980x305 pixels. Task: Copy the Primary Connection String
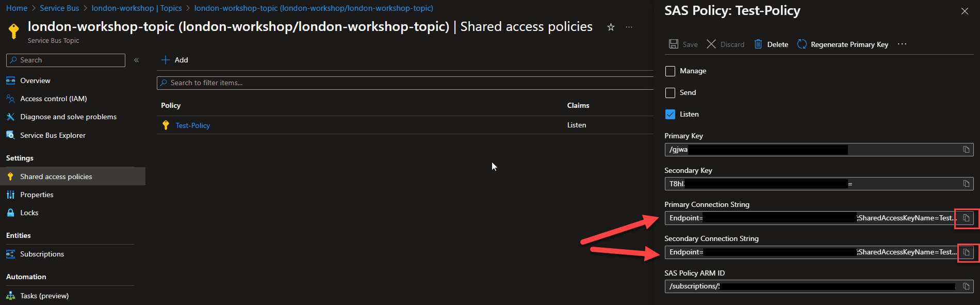(966, 218)
